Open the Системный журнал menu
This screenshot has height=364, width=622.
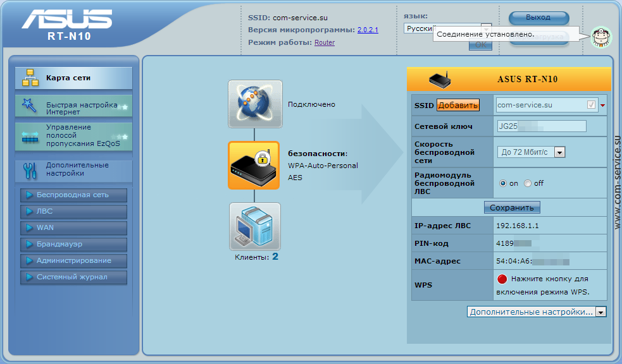click(x=74, y=277)
